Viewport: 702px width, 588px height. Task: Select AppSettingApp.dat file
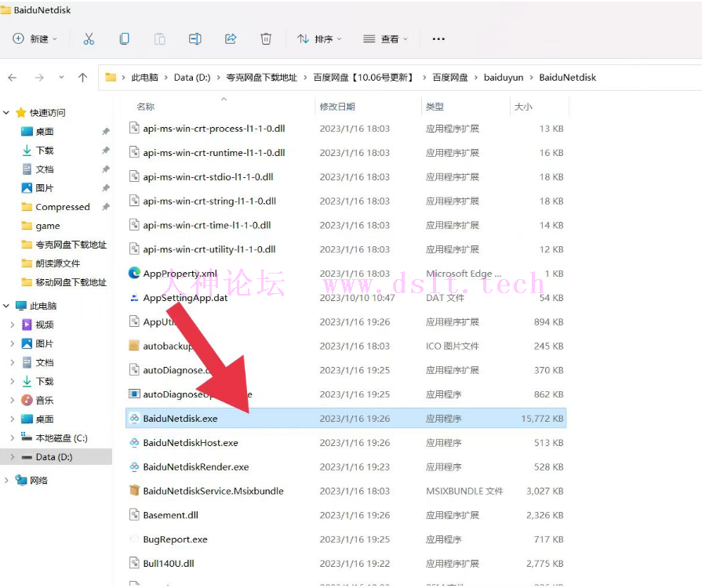[346, 298]
